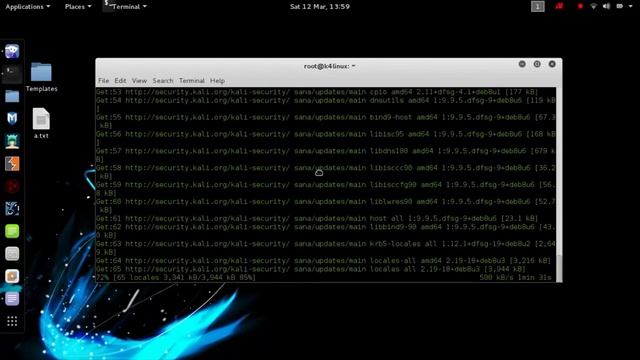The width and height of the screenshot is (640, 360).
Task: Launch the Terminal from the dock
Action: point(12,74)
